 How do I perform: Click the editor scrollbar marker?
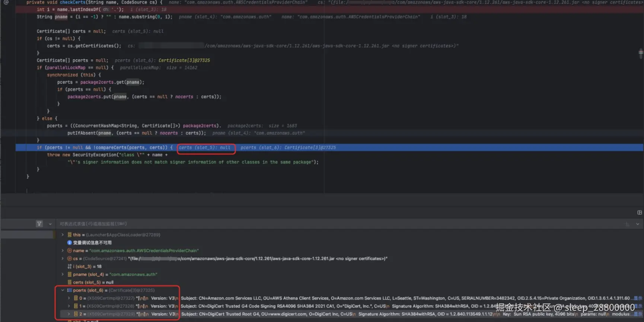[641, 53]
